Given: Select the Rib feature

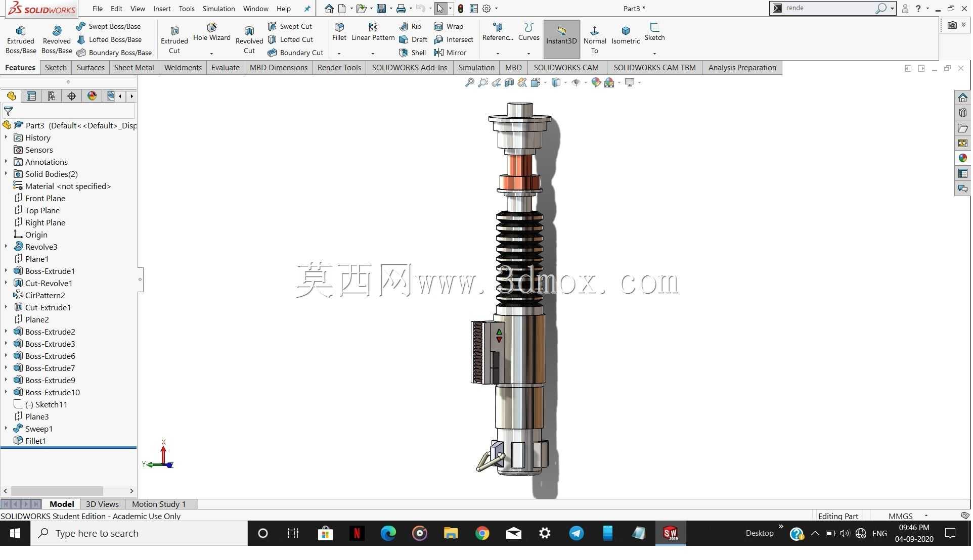Looking at the screenshot, I should click(x=410, y=26).
